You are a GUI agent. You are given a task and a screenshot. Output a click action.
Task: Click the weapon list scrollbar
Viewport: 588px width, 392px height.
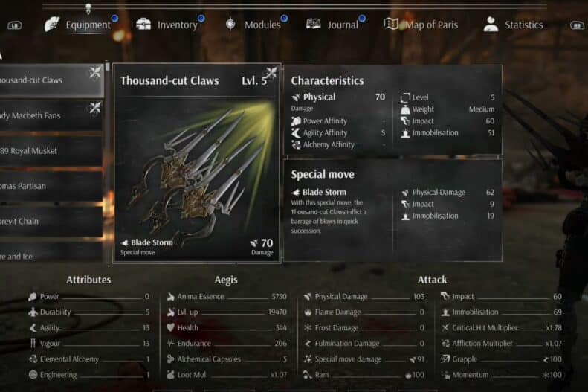point(108,163)
